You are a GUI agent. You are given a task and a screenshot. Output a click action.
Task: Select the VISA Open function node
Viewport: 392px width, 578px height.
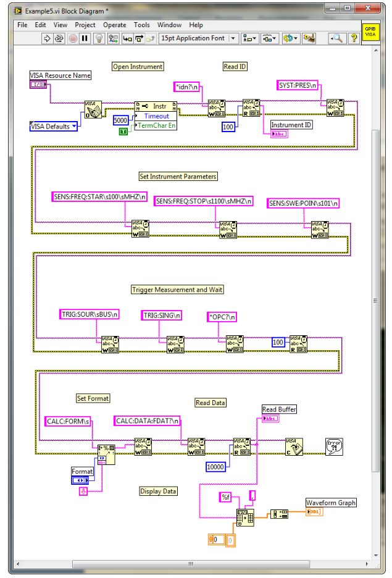(x=93, y=109)
